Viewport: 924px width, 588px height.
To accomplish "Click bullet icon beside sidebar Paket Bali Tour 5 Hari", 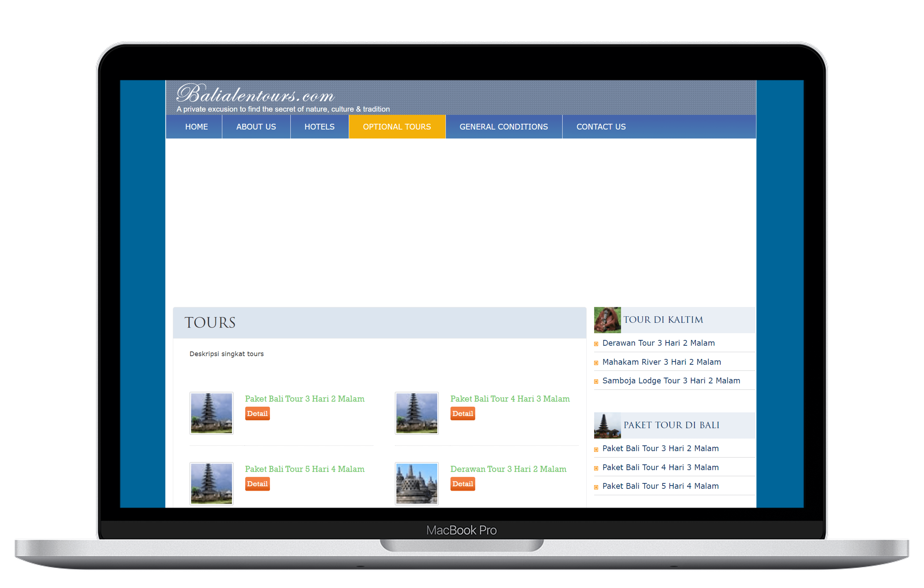I will coord(596,487).
